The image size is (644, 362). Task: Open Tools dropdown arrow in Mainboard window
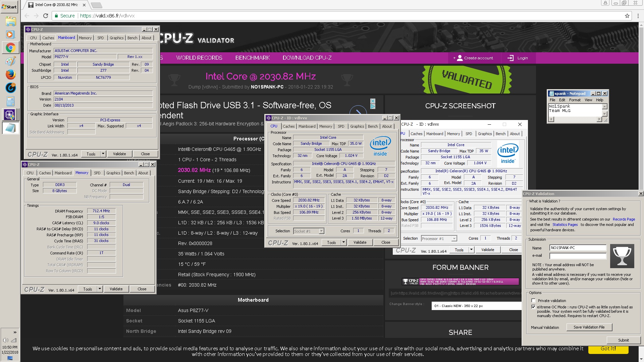coord(103,154)
